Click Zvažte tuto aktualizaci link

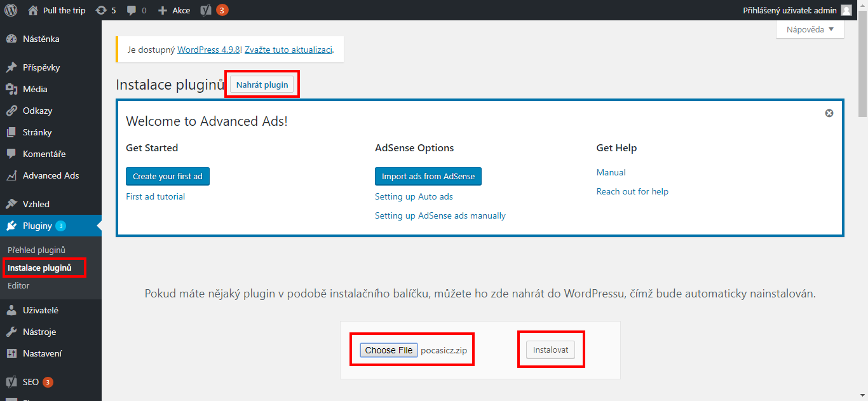click(x=288, y=49)
